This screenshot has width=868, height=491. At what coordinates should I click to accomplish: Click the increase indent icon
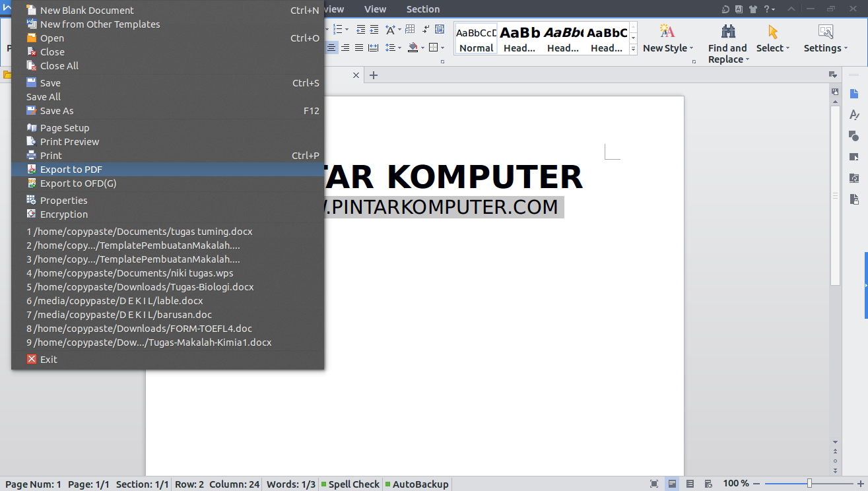tap(374, 29)
